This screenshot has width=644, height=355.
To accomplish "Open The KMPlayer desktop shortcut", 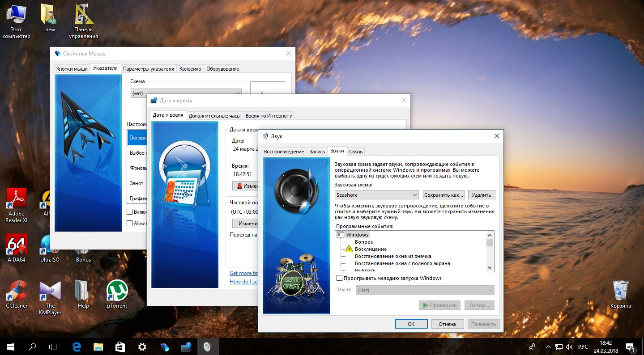I will (50, 291).
